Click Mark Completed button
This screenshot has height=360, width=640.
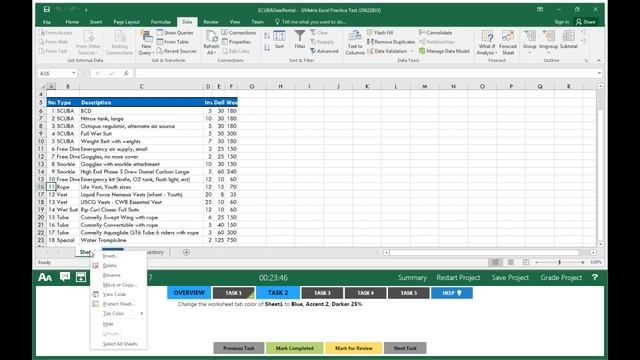coord(295,348)
